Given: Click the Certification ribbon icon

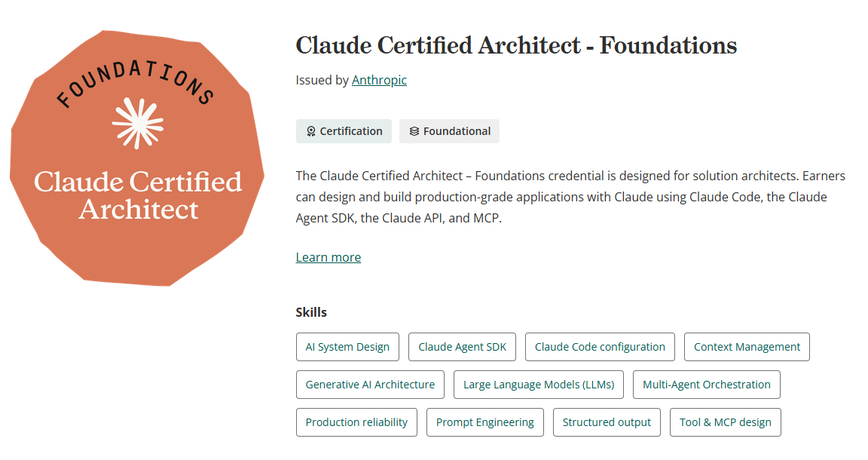Looking at the screenshot, I should pos(311,131).
